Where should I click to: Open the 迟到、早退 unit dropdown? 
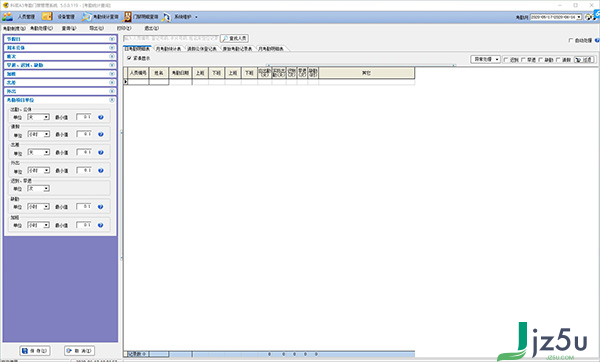click(x=39, y=189)
